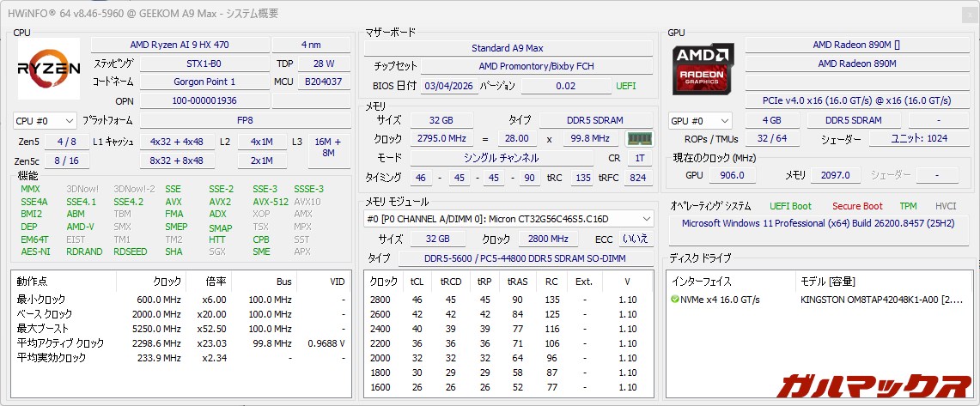The image size is (980, 406).
Task: Click the Zen5c 8 / 16 core count
Action: tap(66, 161)
